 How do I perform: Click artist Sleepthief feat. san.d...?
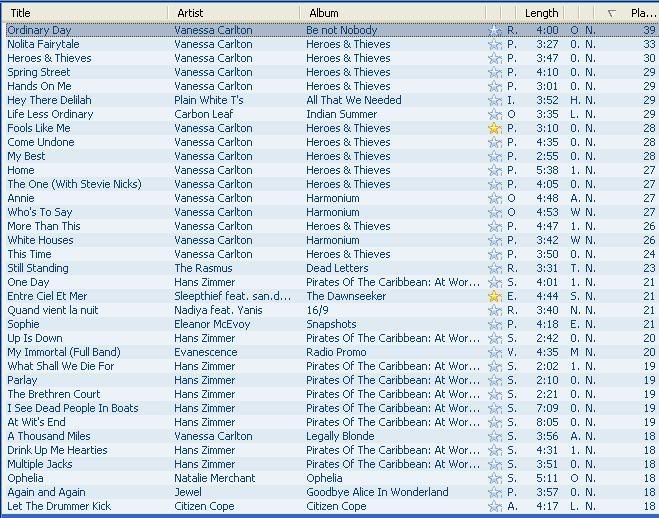(x=232, y=296)
